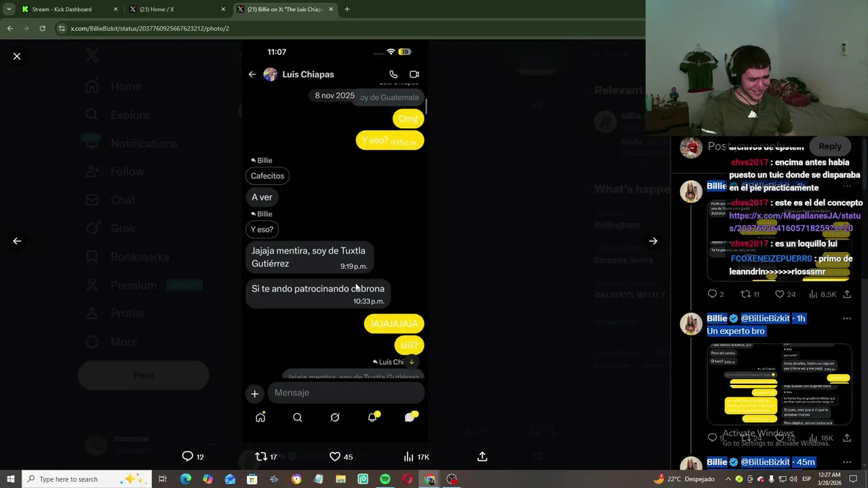Open weather widget 22°C Despejado
This screenshot has width=868, height=488.
click(684, 479)
